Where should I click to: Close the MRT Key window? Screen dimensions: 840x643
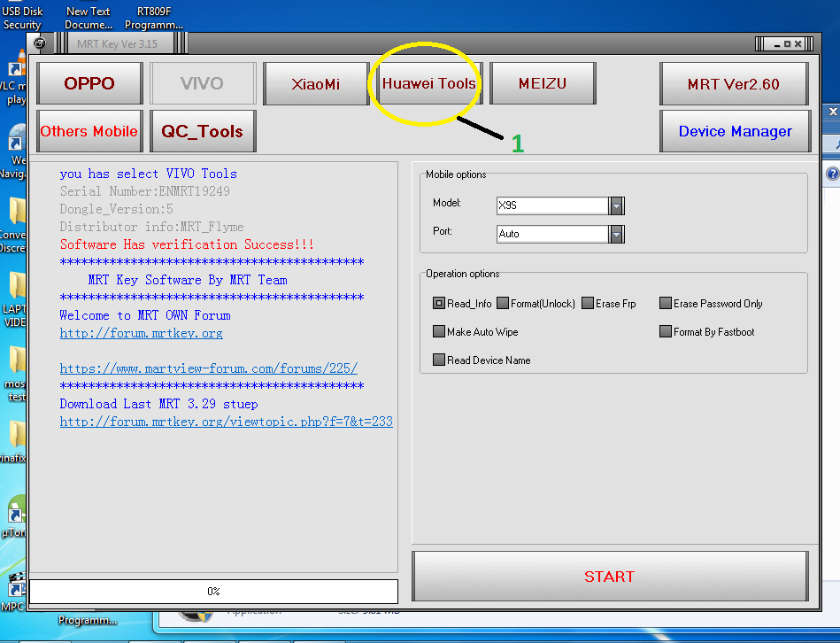pos(798,44)
